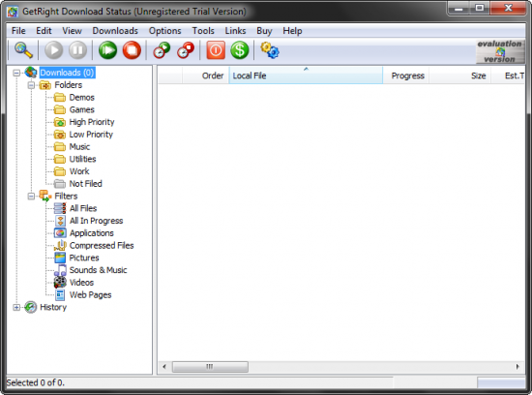Click the scheduled start timer icon
Screen dimensions: 532x395
162,50
